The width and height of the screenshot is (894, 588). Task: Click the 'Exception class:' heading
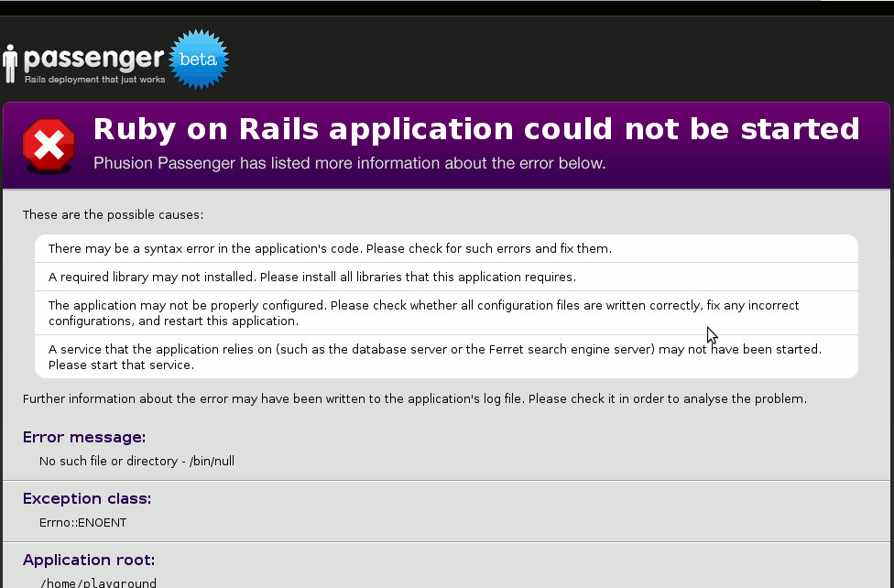coord(87,499)
